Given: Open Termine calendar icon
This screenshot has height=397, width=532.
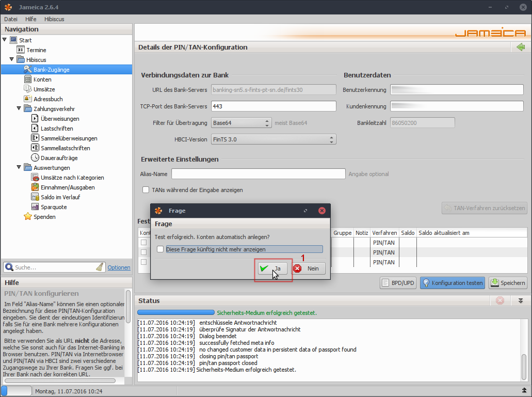Looking at the screenshot, I should [20, 50].
